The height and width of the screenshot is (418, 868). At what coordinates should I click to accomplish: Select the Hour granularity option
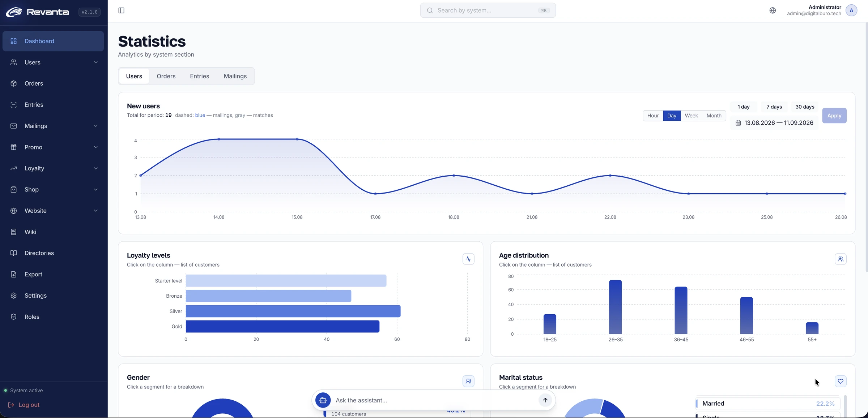[x=653, y=116]
